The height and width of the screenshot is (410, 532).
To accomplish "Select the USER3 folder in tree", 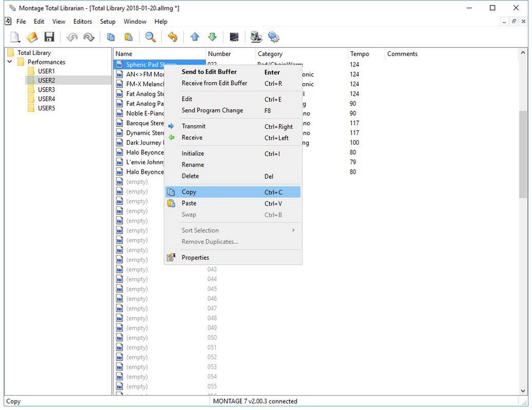I will 46,90.
